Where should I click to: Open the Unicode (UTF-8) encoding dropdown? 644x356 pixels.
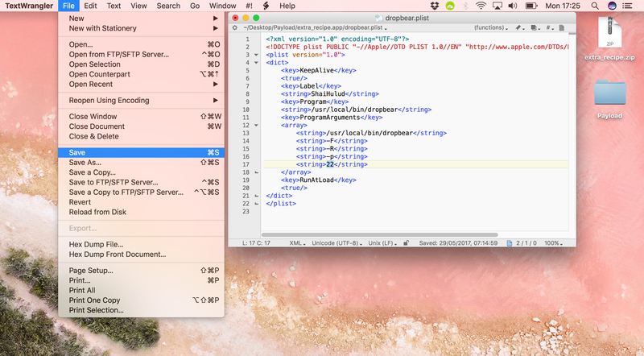[x=336, y=243]
